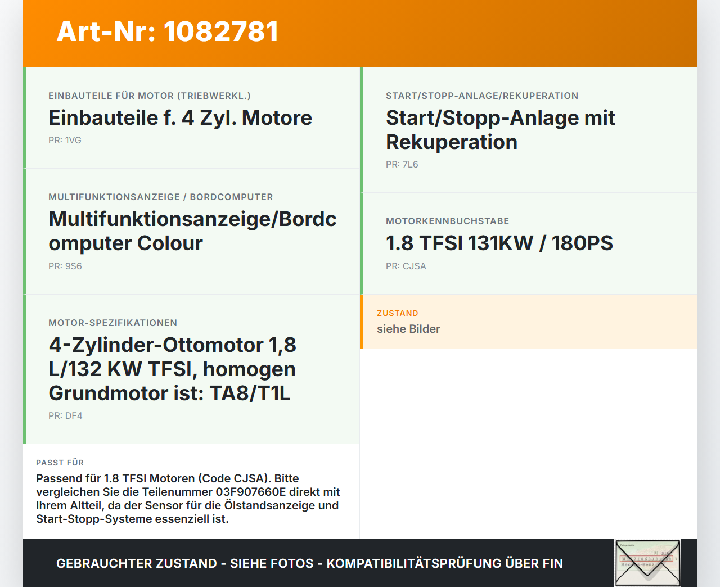Click the 'PR: 7L6' code
Viewport: 720px width, 588px height.
coord(402,164)
